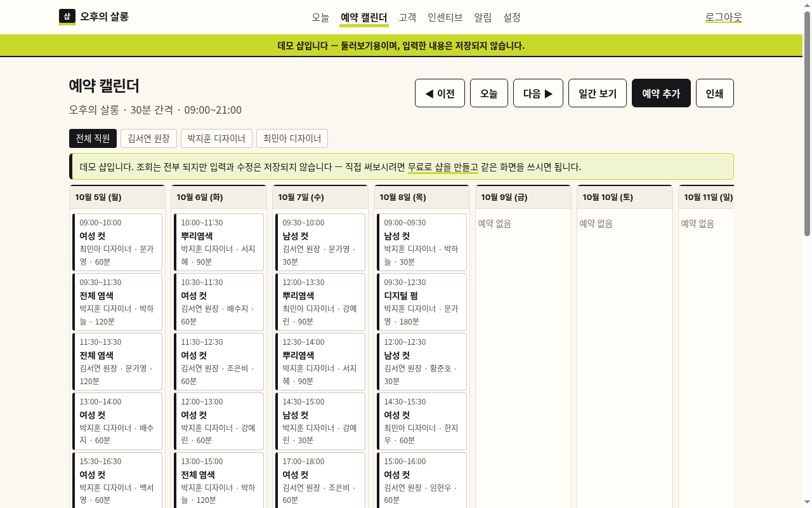This screenshot has height=508, width=812.
Task: Click 예약 없음 under 10월 10일 (토)
Action: pos(596,224)
